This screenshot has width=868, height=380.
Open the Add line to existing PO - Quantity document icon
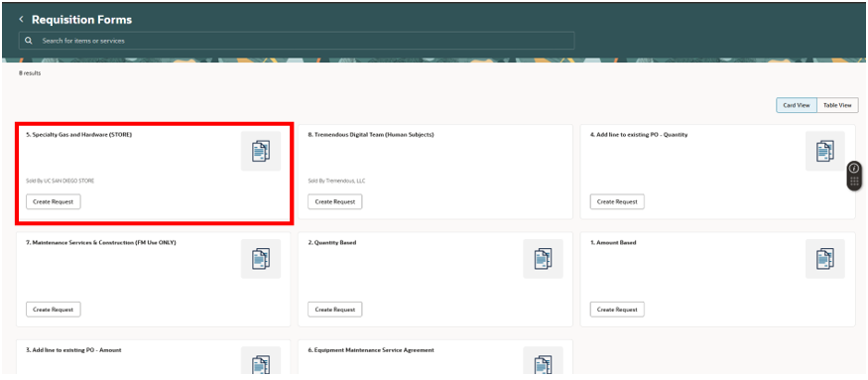(x=824, y=151)
